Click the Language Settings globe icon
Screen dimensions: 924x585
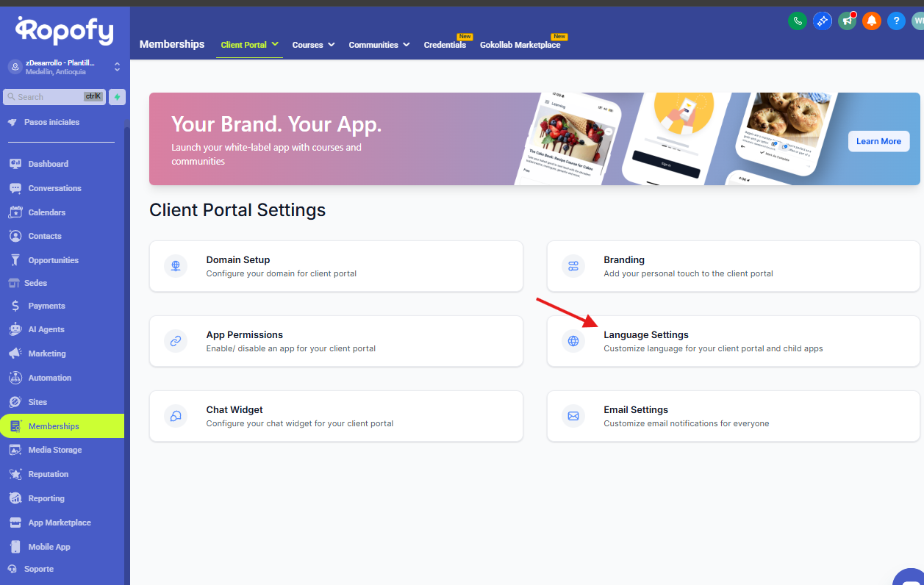573,341
